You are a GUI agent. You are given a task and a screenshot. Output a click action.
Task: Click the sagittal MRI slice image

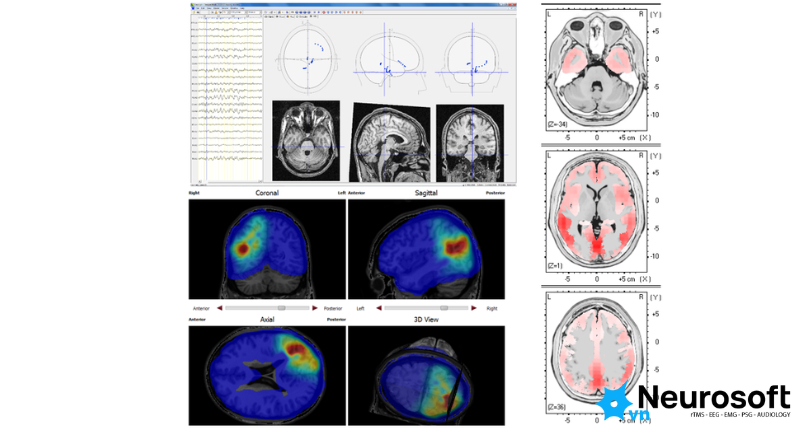390,142
